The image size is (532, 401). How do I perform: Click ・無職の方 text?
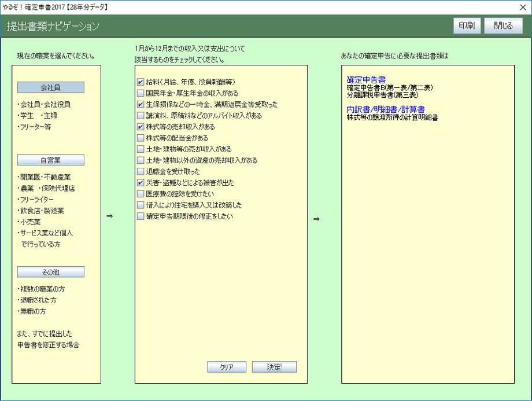pos(31,311)
